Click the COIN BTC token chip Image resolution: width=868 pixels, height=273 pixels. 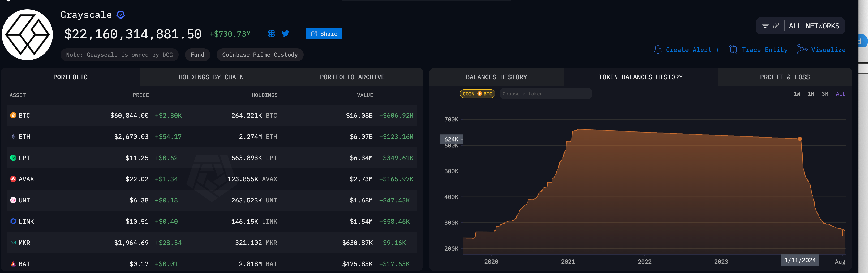click(478, 94)
